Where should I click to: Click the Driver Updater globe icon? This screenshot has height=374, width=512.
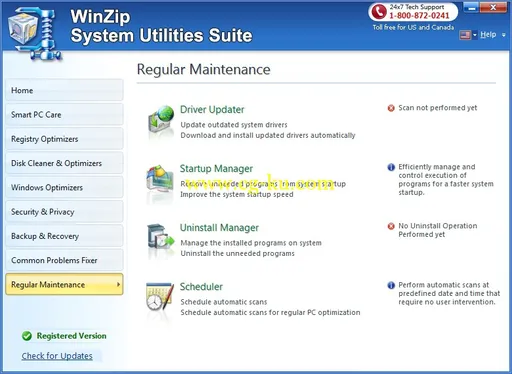pos(161,119)
